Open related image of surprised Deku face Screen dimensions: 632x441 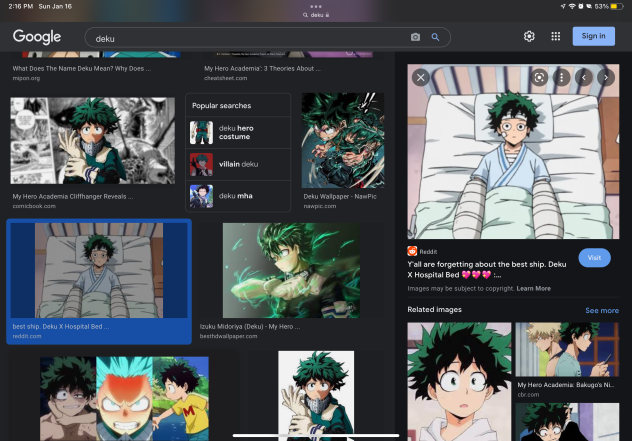[459, 381]
